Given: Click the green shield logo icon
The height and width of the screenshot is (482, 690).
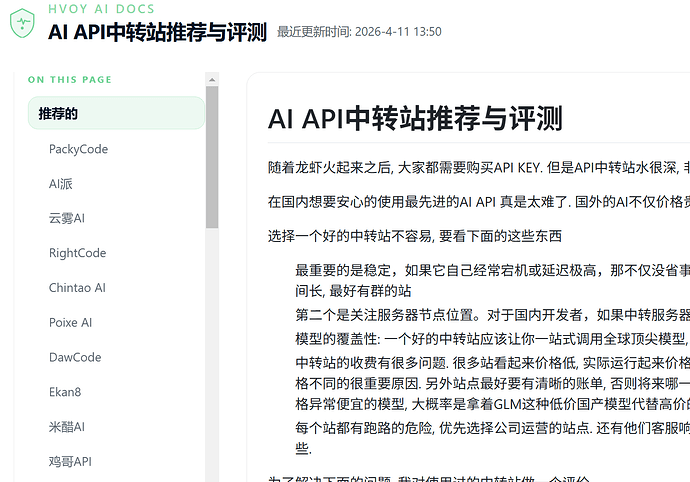Looking at the screenshot, I should [22, 23].
